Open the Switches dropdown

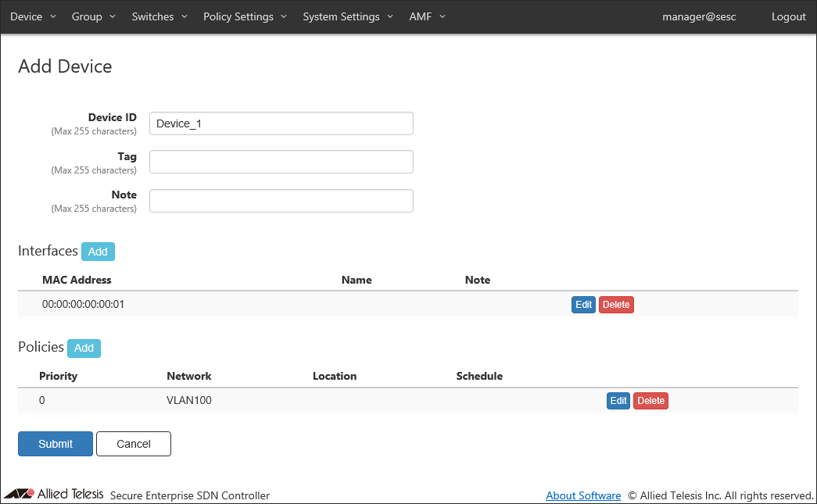[x=159, y=16]
